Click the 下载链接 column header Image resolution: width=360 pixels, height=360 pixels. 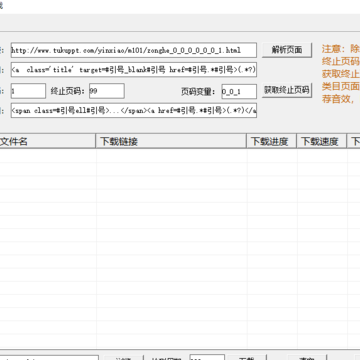coord(171,141)
